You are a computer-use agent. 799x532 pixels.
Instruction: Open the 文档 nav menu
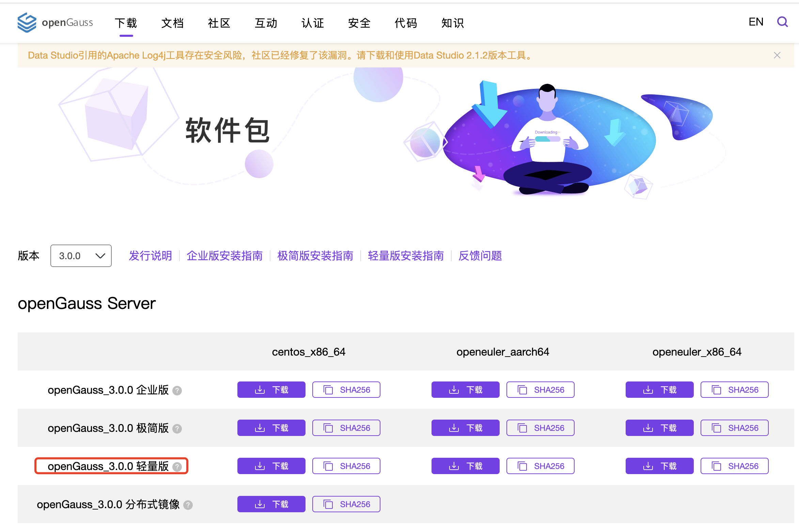click(x=173, y=23)
